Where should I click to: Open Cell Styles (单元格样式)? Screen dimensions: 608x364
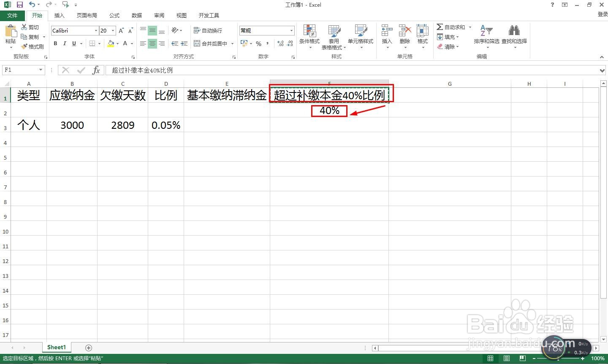(x=361, y=36)
